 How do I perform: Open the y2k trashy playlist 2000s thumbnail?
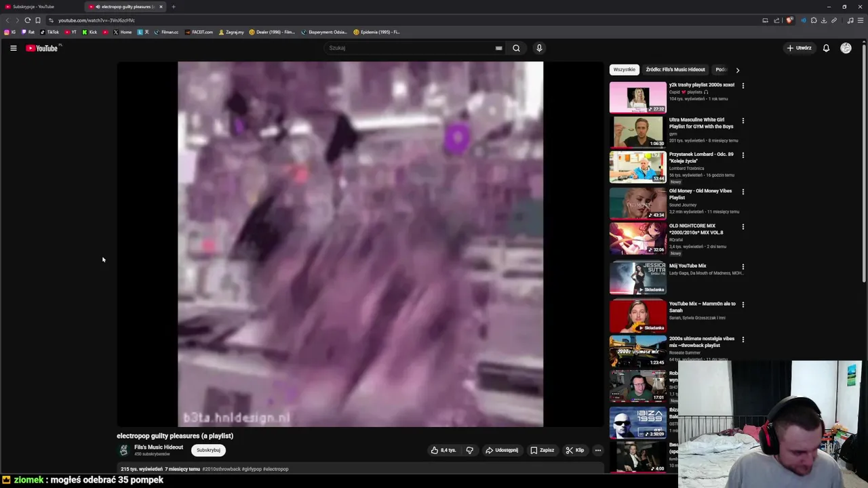click(x=637, y=98)
